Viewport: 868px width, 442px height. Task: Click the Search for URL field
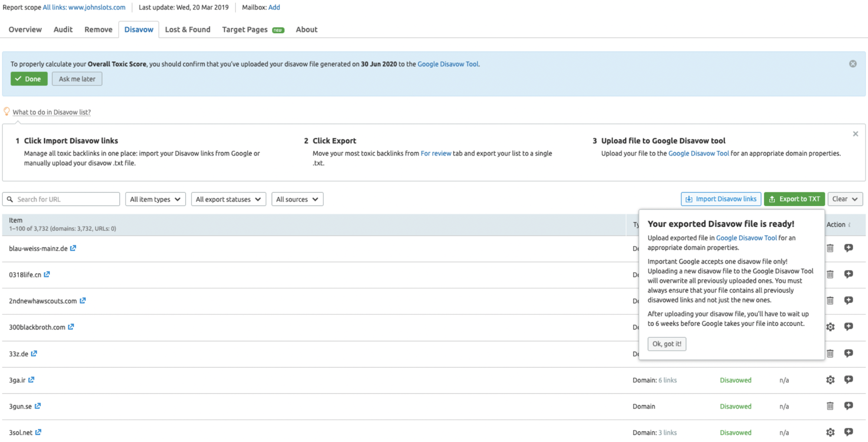[65, 199]
